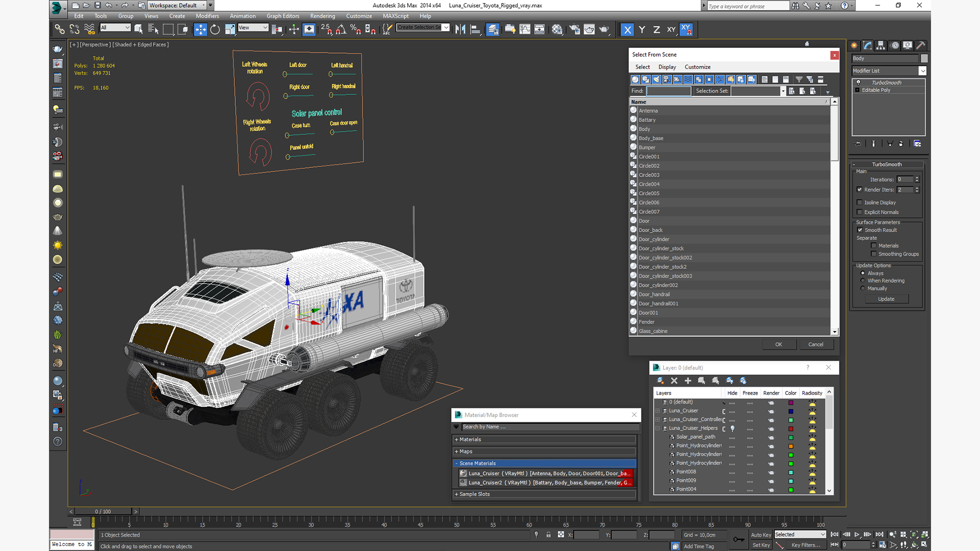Click the Update button in TurboSmooth
The width and height of the screenshot is (980, 551).
point(886,299)
